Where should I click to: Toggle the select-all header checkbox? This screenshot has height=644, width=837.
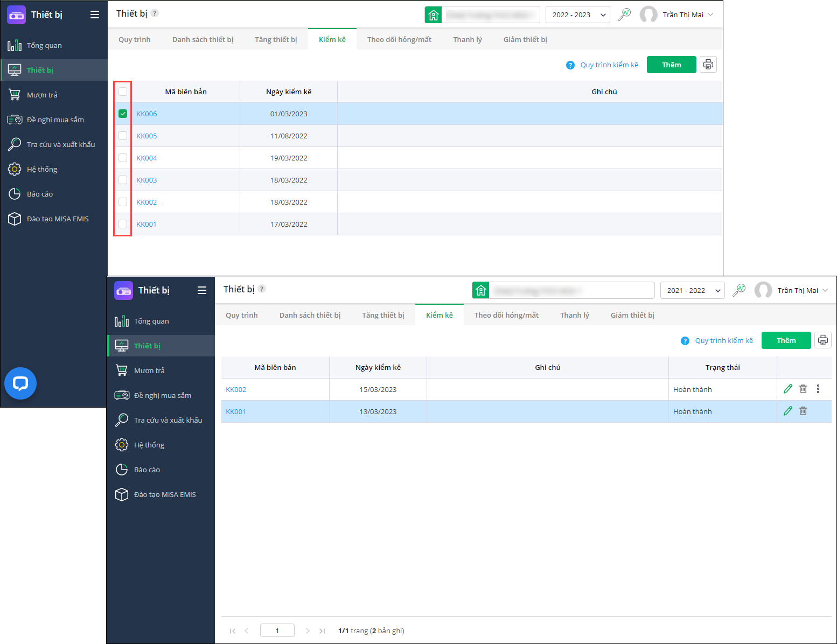point(123,92)
